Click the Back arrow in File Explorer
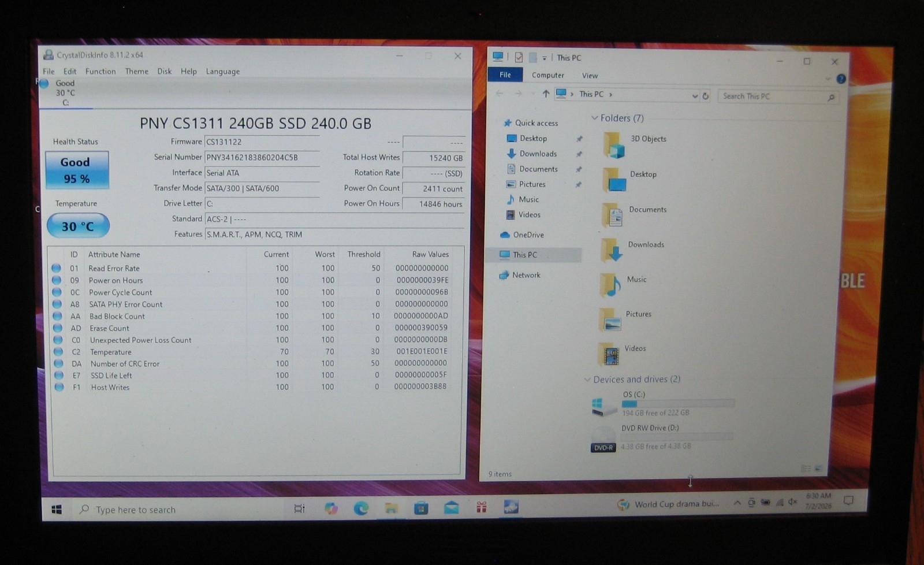 [x=500, y=93]
